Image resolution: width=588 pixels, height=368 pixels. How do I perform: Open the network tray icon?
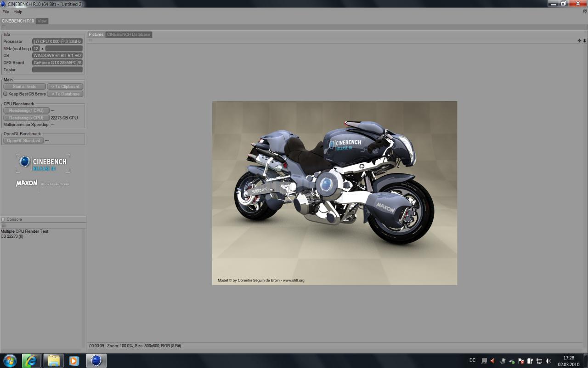[539, 361]
